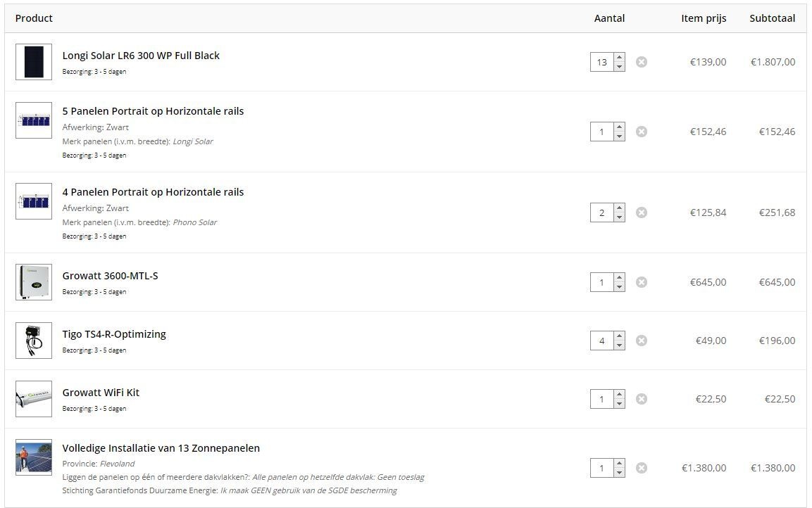The image size is (812, 508).
Task: Decrease quantity of 5 Panelen Portrait rails
Action: pyautogui.click(x=619, y=136)
